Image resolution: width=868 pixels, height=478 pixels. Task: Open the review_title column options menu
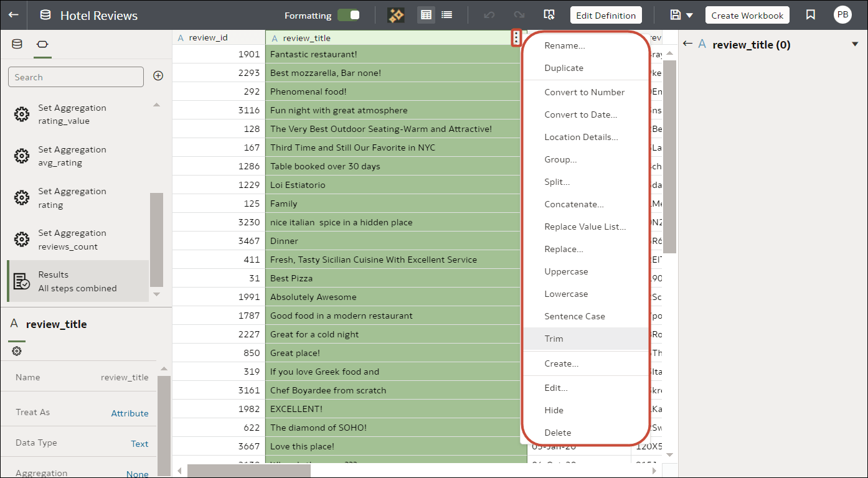(516, 37)
